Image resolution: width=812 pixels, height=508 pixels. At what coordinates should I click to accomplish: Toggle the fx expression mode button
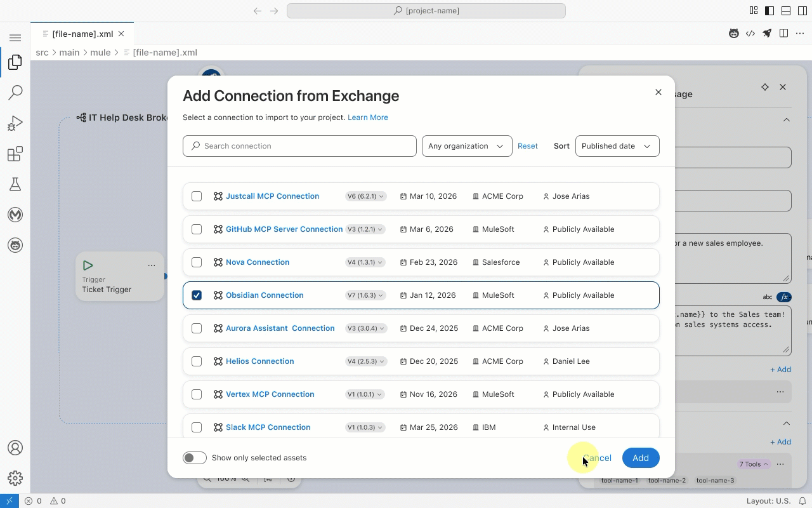pos(785,297)
